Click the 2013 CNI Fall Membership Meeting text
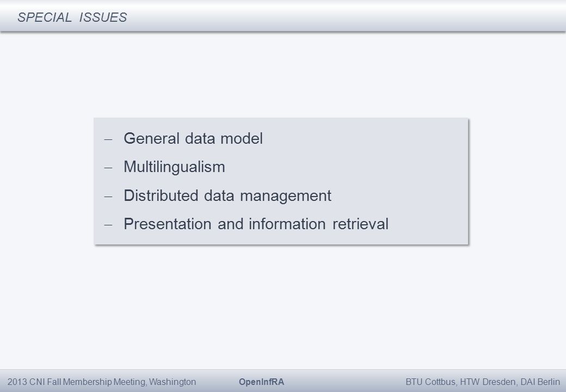This screenshot has height=392, width=566. (x=77, y=382)
